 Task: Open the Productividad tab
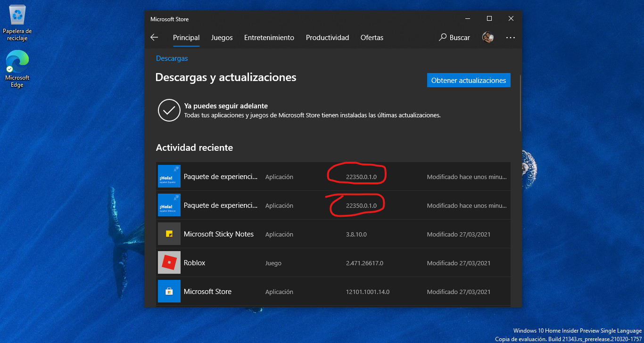[x=328, y=38]
